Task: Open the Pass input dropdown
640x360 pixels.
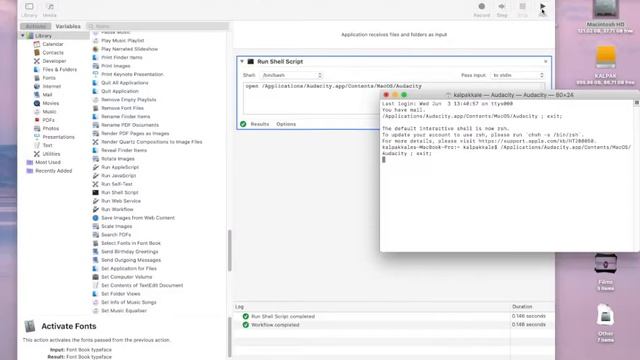Action: 518,76
